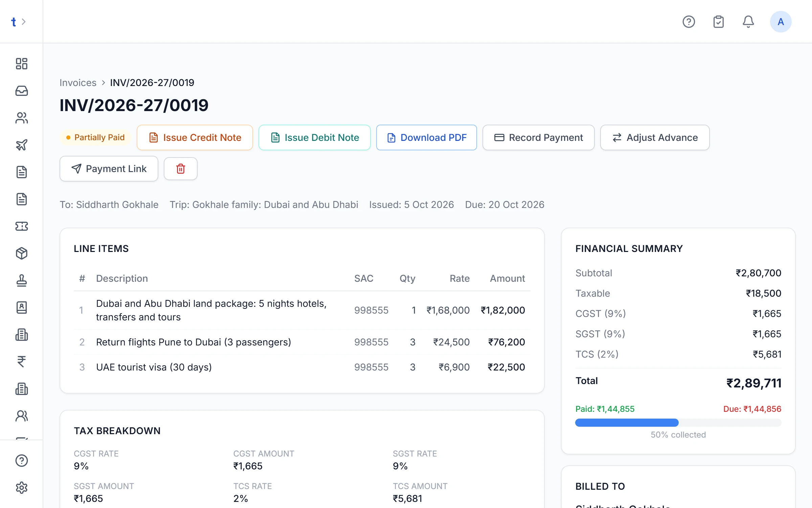Click the ₹76,200 amount cell
This screenshot has width=812, height=508.
point(506,342)
